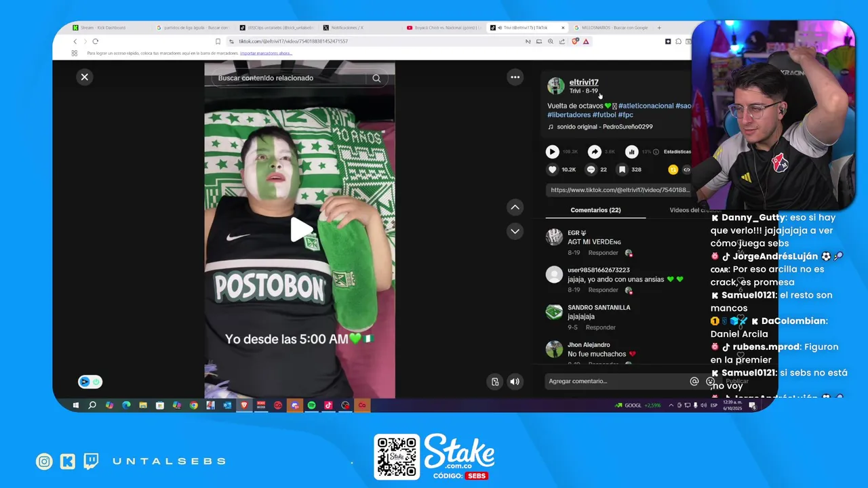The height and width of the screenshot is (488, 868).
Task: Open Estadísticas link
Action: click(677, 152)
